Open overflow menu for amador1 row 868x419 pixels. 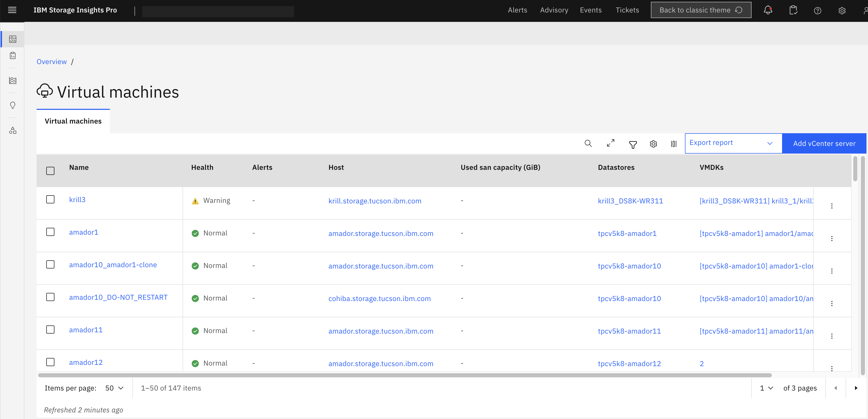(832, 238)
